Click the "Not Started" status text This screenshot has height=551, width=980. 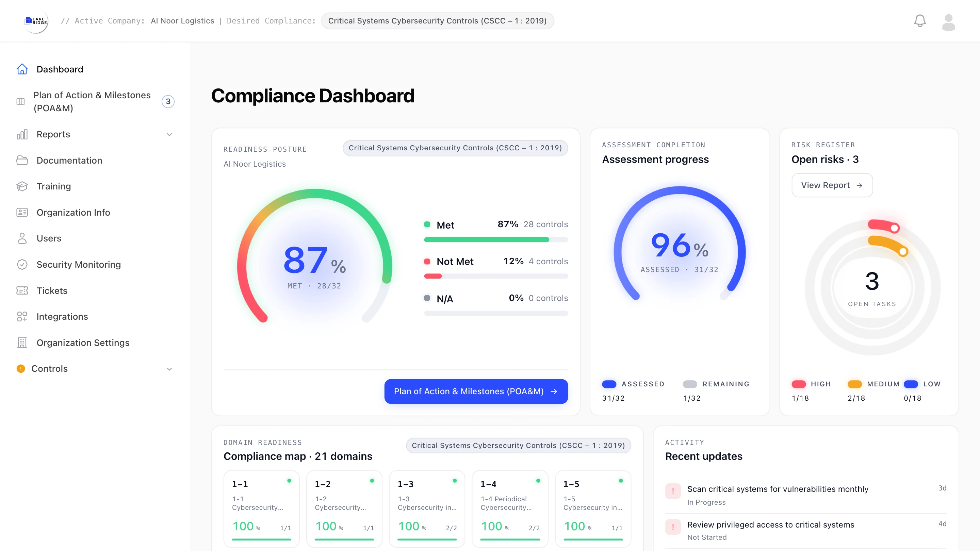click(x=707, y=537)
